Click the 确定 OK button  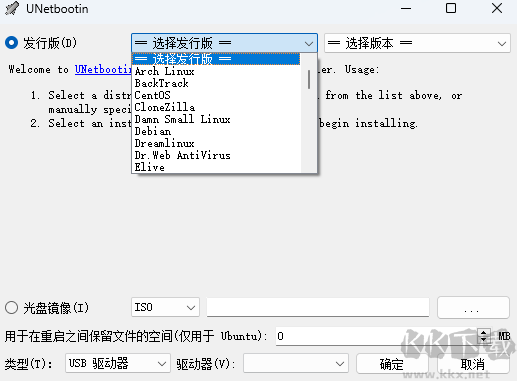pos(392,364)
